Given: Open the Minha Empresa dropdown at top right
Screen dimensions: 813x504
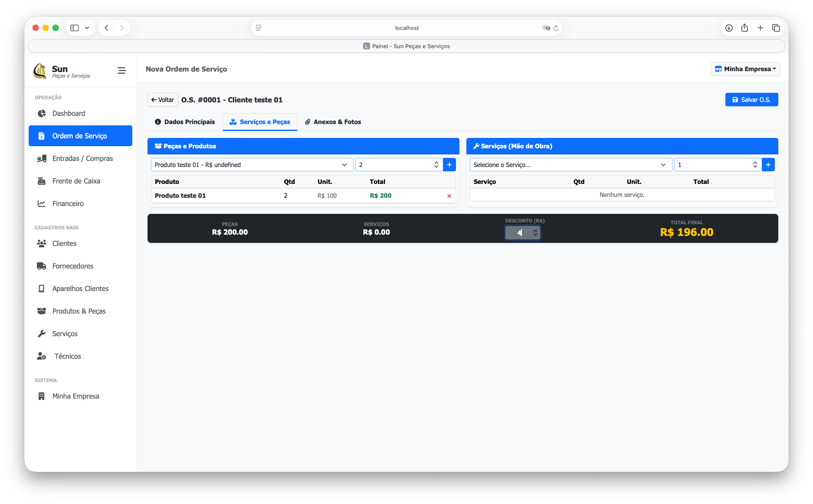Looking at the screenshot, I should click(x=745, y=69).
